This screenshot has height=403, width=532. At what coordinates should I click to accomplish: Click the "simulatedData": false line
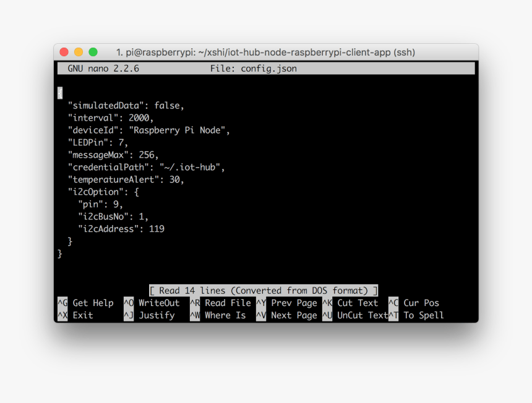tap(126, 106)
